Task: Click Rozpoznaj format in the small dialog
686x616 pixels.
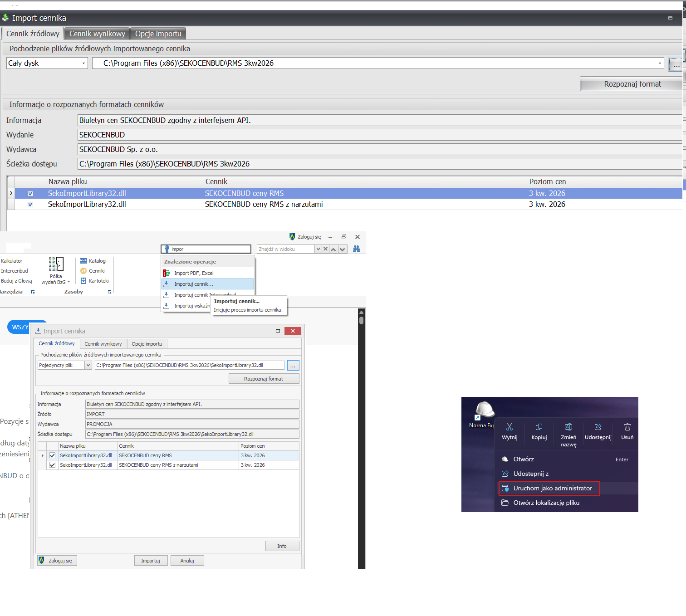Action: [x=264, y=379]
